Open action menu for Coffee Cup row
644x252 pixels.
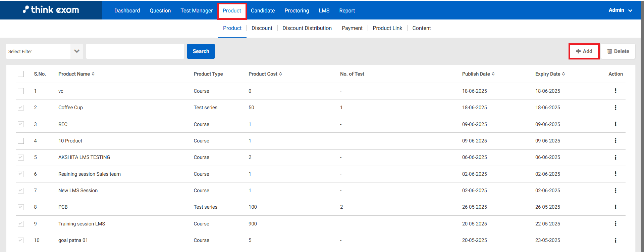coord(615,108)
